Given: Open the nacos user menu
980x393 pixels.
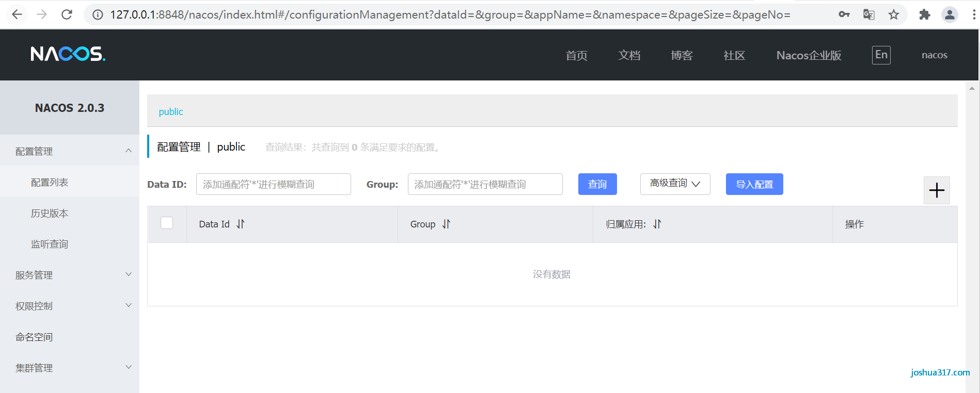Looking at the screenshot, I should click(x=935, y=55).
